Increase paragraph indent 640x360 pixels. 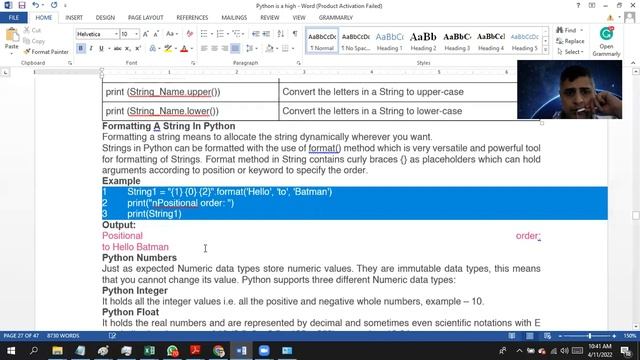click(266, 34)
